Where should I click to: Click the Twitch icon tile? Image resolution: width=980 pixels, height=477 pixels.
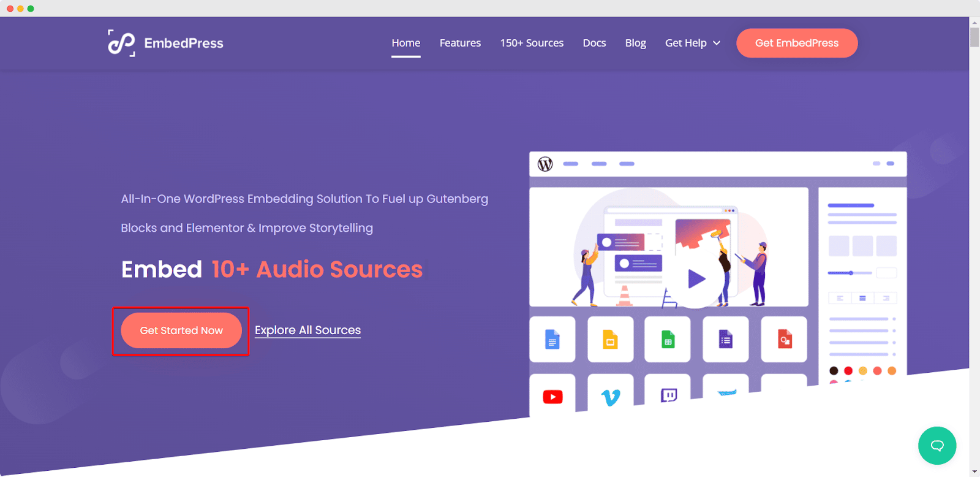coord(668,389)
